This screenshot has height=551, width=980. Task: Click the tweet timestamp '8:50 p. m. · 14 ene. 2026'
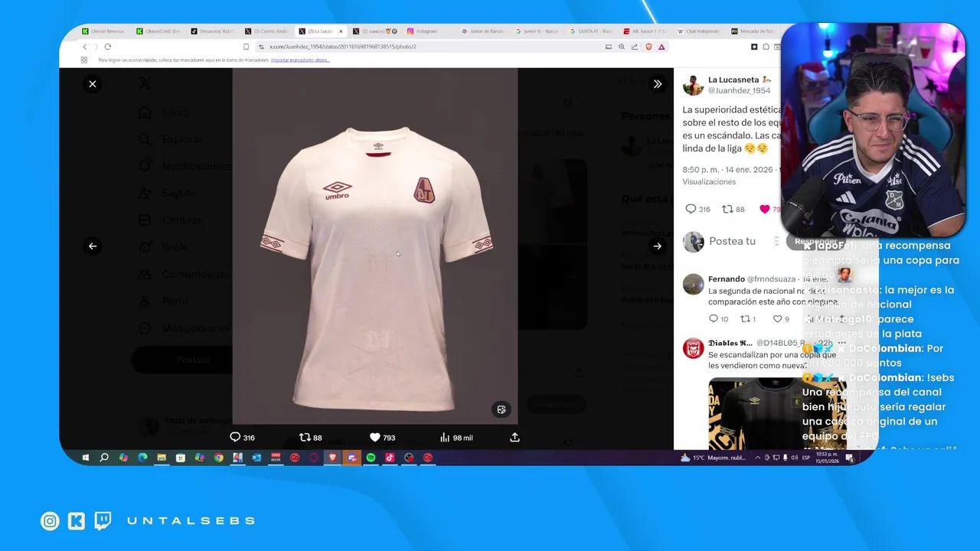(x=727, y=170)
